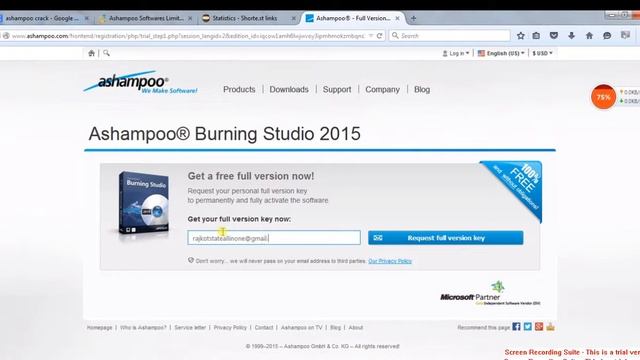Go to the browser home page icon

pyautogui.click(x=589, y=36)
